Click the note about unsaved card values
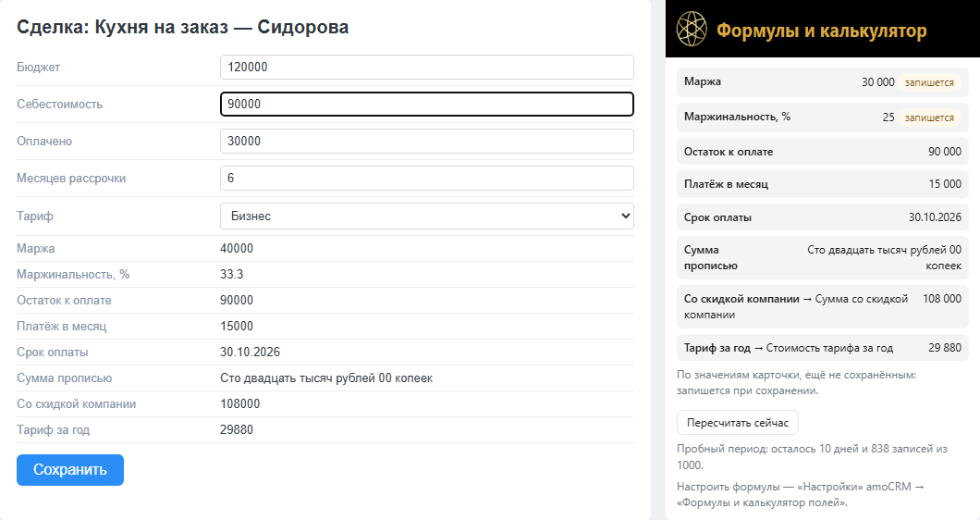This screenshot has height=520, width=980. coord(796,382)
